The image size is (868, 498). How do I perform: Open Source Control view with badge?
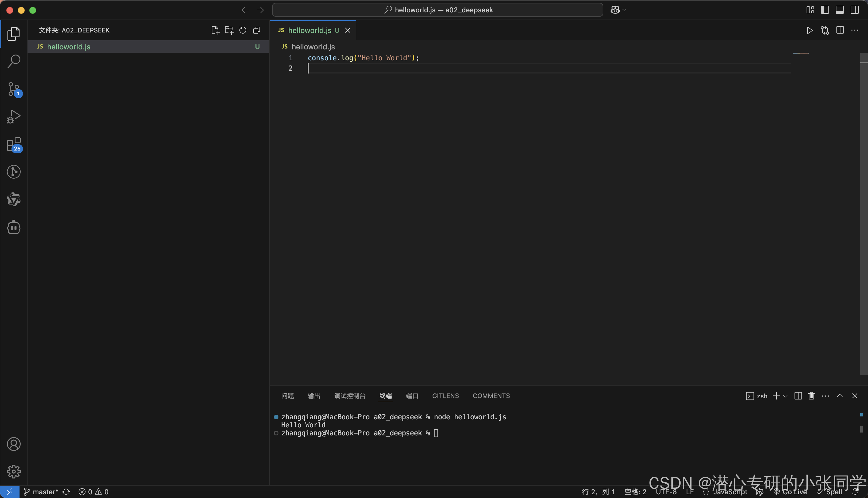(14, 89)
